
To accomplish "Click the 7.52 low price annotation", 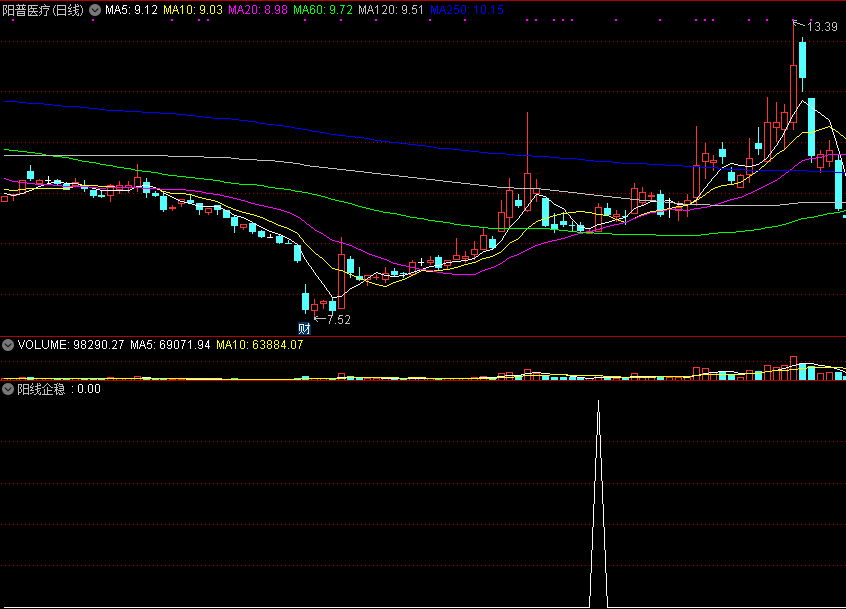I will click(x=339, y=319).
